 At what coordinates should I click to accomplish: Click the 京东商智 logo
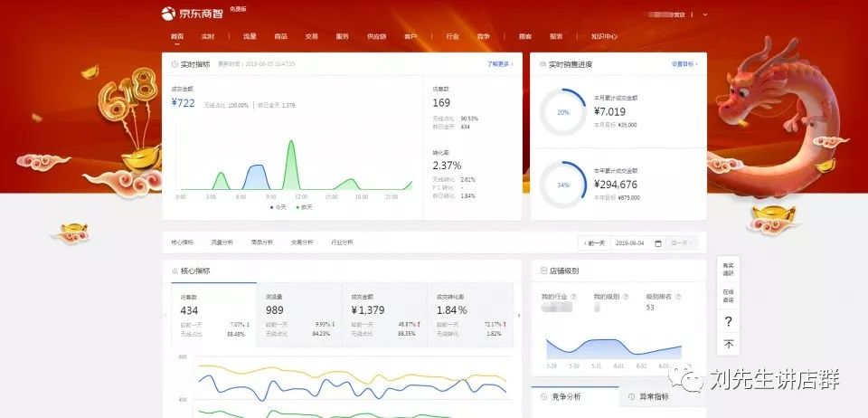click(x=192, y=13)
